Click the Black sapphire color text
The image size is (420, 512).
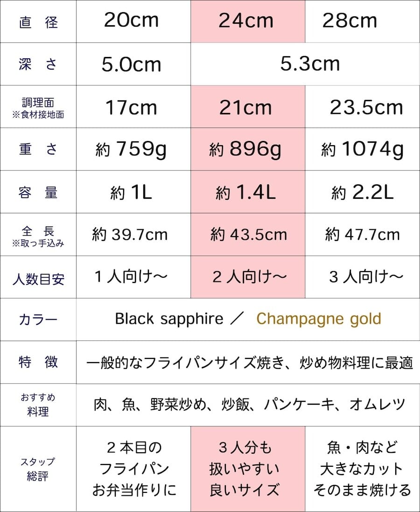(x=169, y=319)
